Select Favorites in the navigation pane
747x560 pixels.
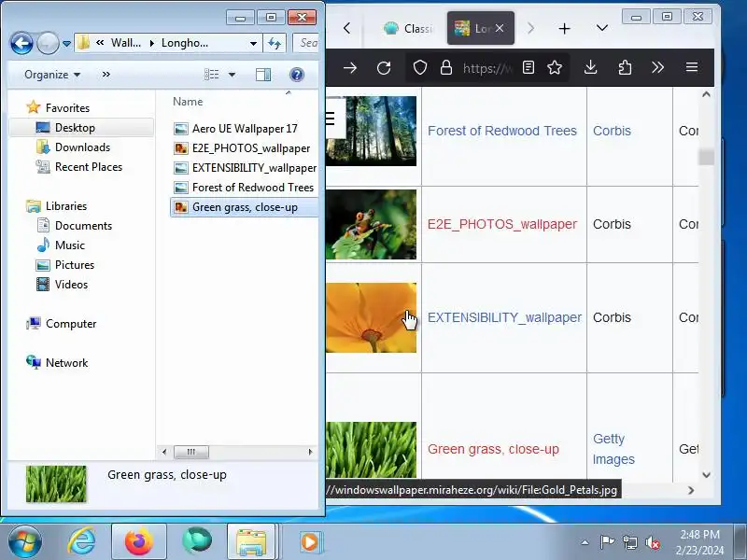(67, 108)
